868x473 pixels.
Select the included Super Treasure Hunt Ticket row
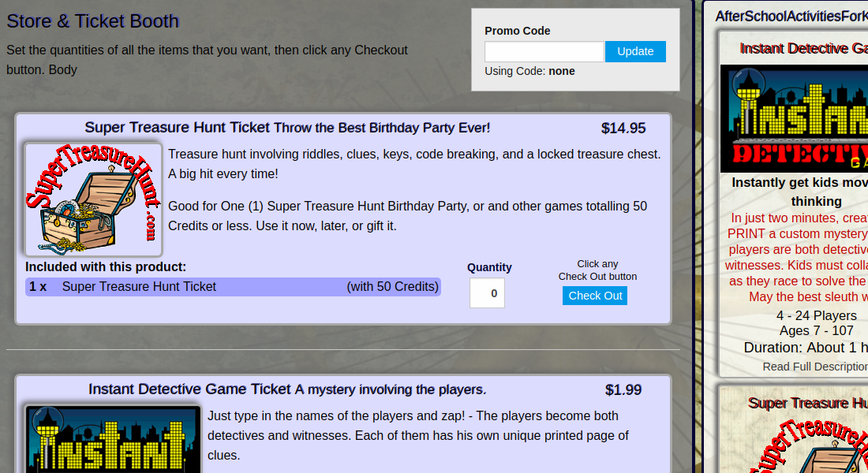pyautogui.click(x=233, y=287)
